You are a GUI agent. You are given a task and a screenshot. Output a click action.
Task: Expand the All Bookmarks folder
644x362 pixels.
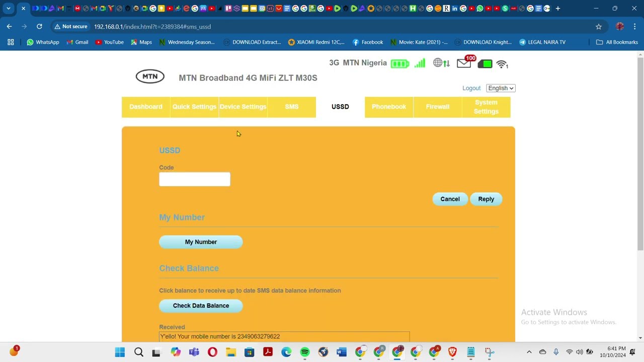point(617,42)
